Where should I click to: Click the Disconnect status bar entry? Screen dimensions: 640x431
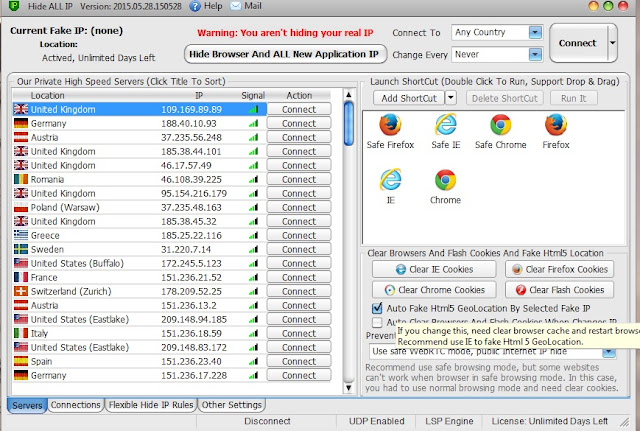point(267,421)
